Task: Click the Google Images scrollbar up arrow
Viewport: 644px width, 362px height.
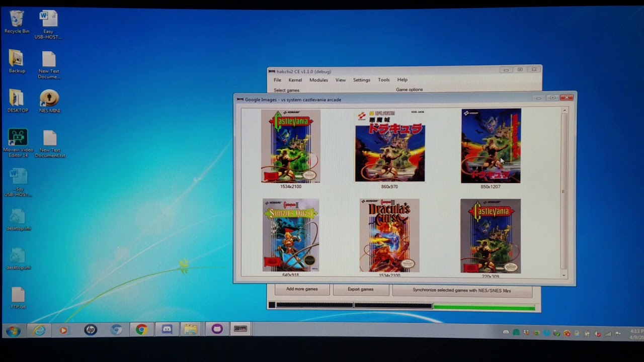Action: pyautogui.click(x=564, y=110)
